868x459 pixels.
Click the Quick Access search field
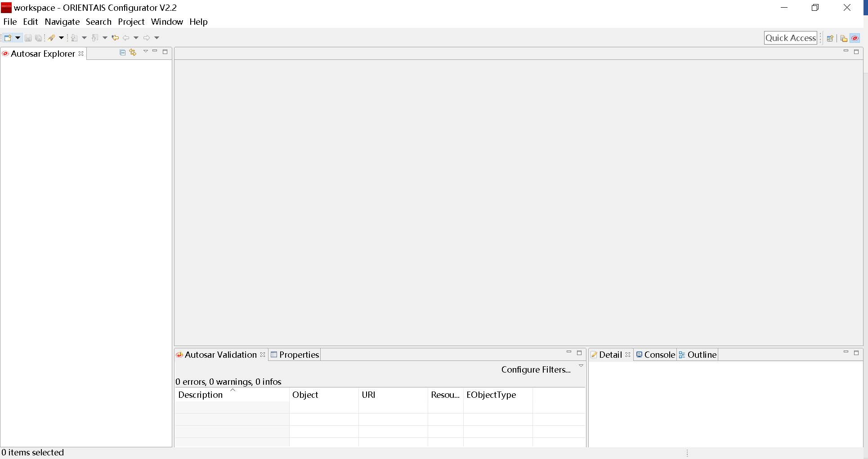pyautogui.click(x=790, y=38)
